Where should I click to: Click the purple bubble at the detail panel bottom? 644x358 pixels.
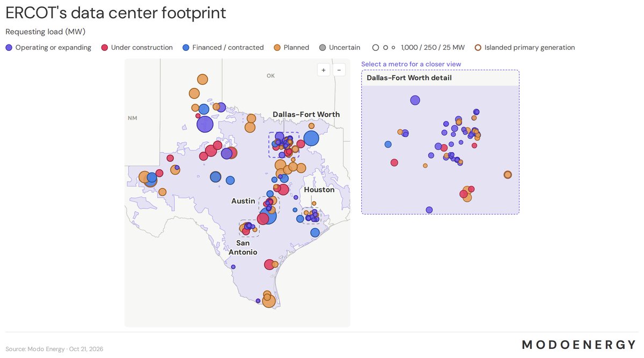tap(429, 210)
